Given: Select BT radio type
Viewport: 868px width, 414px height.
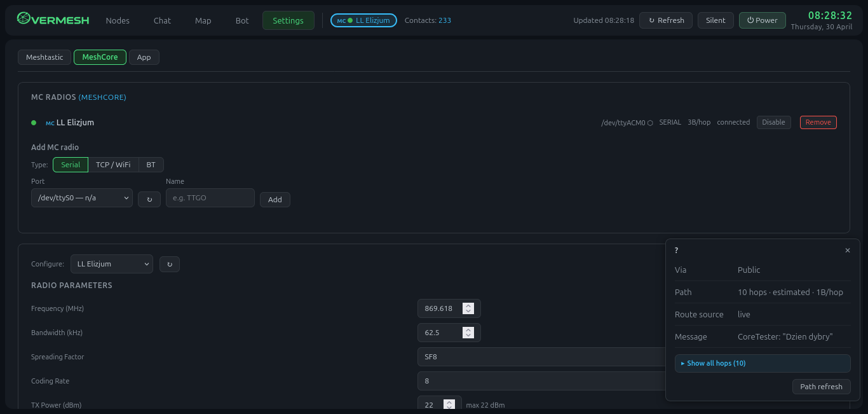Looking at the screenshot, I should click(x=151, y=165).
